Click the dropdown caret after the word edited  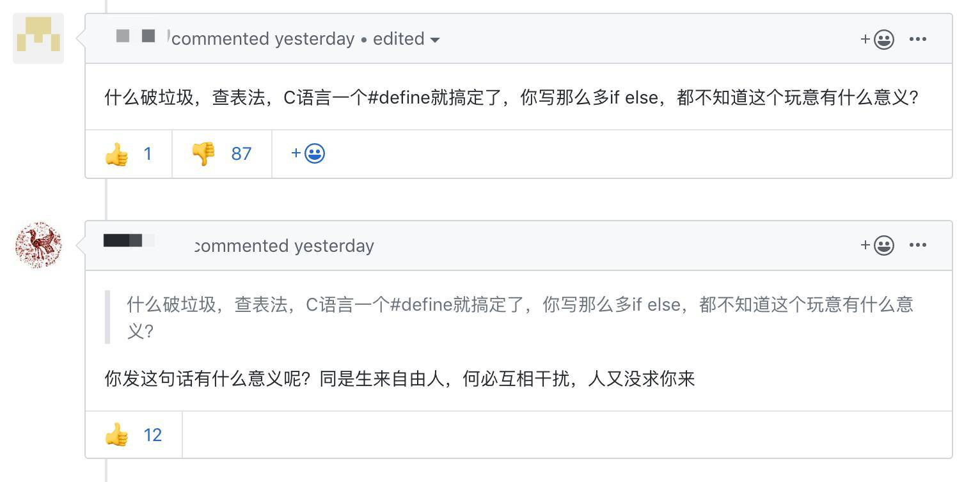tap(435, 40)
